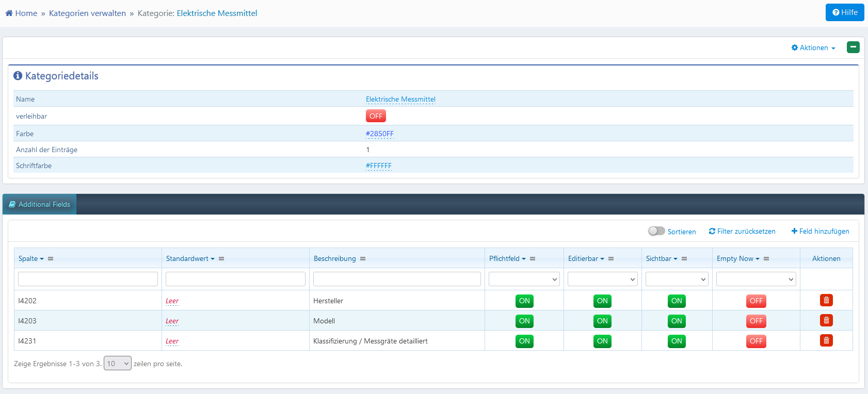Click the Hilfe button
This screenshot has height=394, width=868.
pyautogui.click(x=844, y=12)
